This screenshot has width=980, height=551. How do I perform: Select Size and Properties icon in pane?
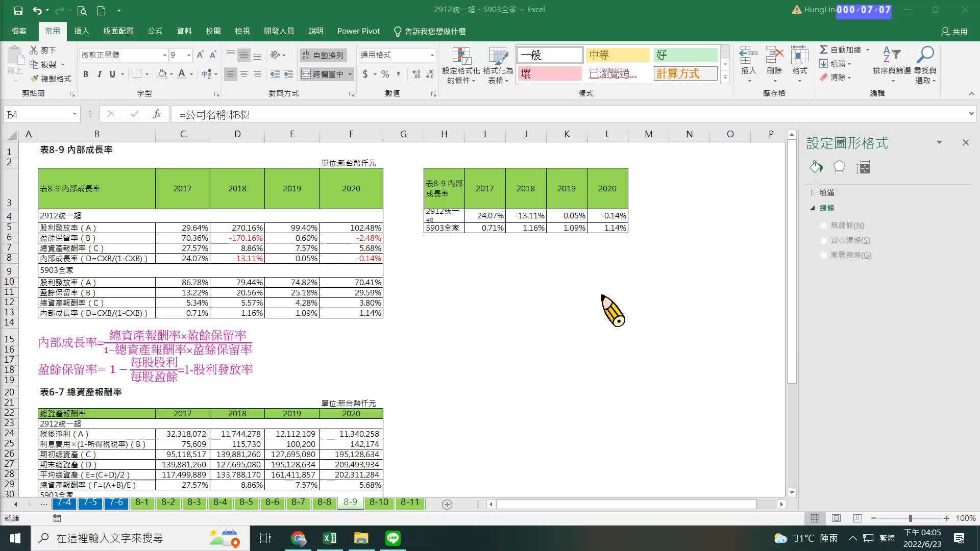[863, 167]
